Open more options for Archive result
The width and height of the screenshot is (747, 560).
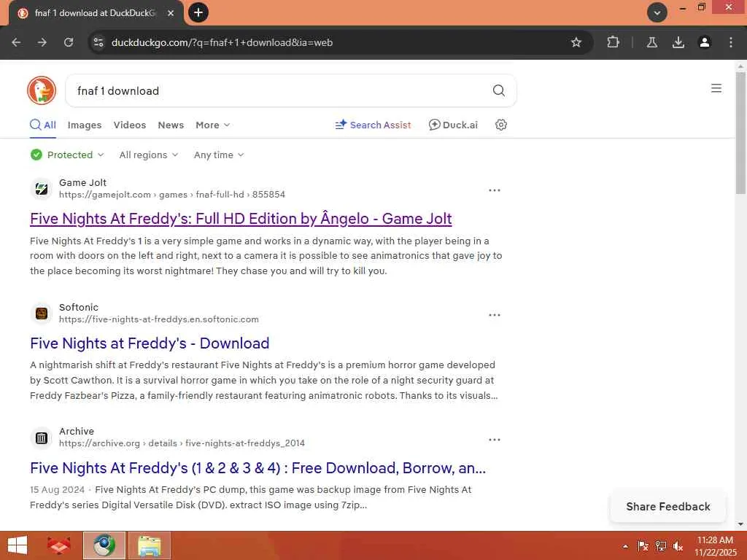pos(495,440)
